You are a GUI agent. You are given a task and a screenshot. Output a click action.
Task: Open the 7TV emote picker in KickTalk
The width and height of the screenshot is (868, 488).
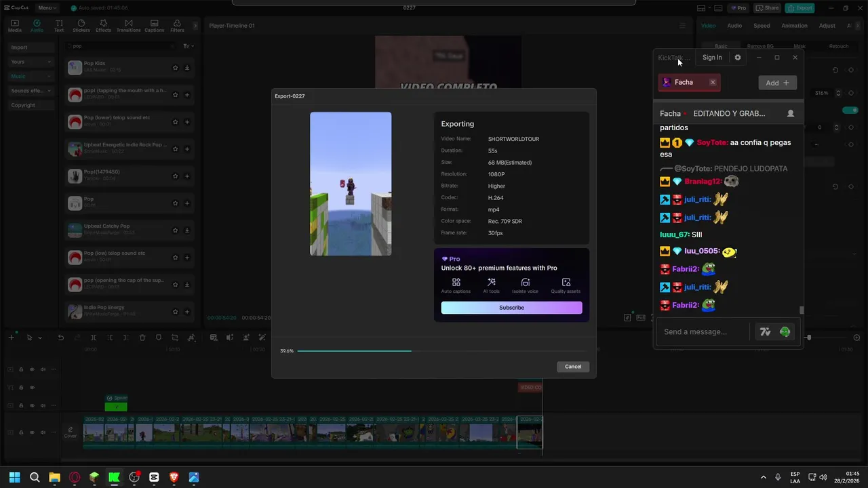coord(765,331)
